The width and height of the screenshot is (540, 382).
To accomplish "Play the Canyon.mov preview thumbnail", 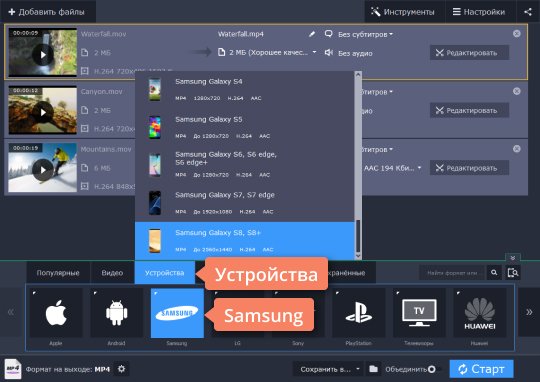I will pos(43,112).
